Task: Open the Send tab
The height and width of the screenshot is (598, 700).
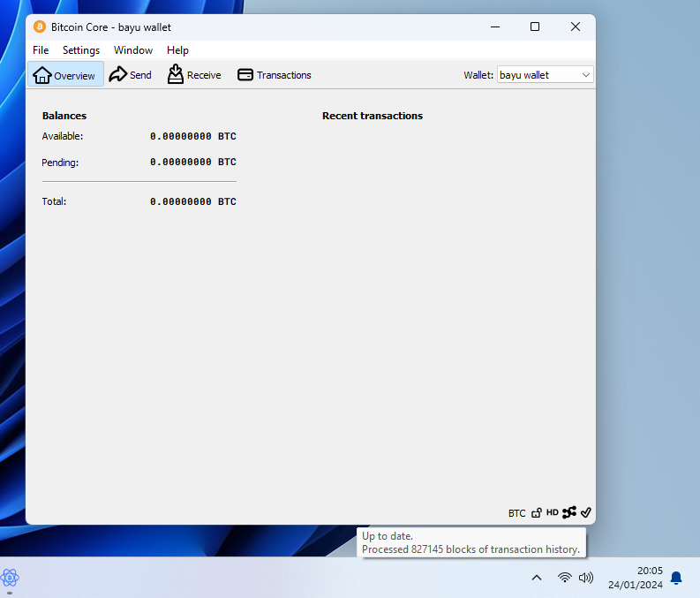Action: pos(131,74)
